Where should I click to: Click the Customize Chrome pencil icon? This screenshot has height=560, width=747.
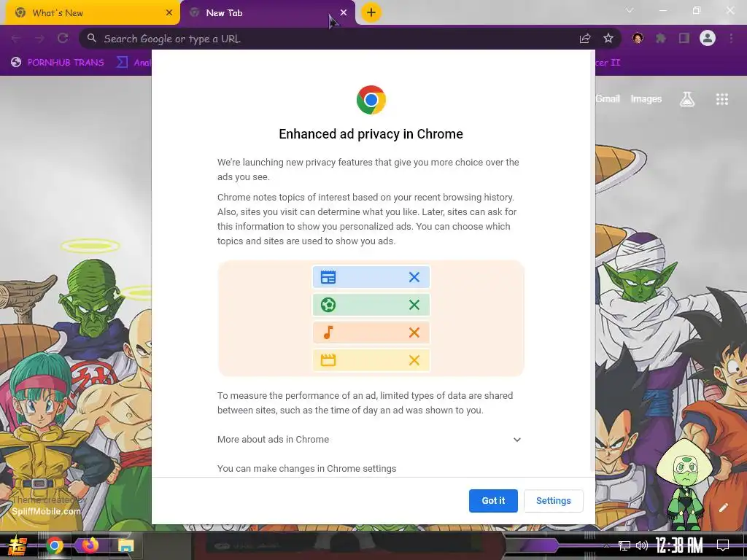[x=723, y=507]
